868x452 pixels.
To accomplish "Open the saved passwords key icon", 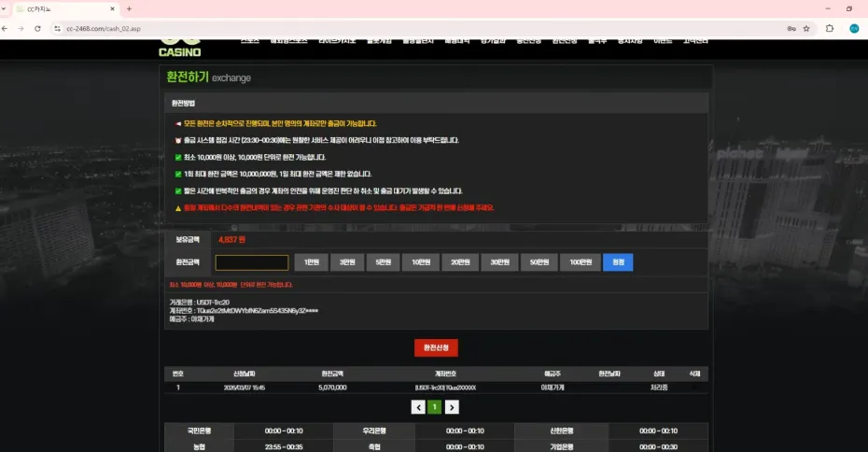I will pyautogui.click(x=791, y=28).
